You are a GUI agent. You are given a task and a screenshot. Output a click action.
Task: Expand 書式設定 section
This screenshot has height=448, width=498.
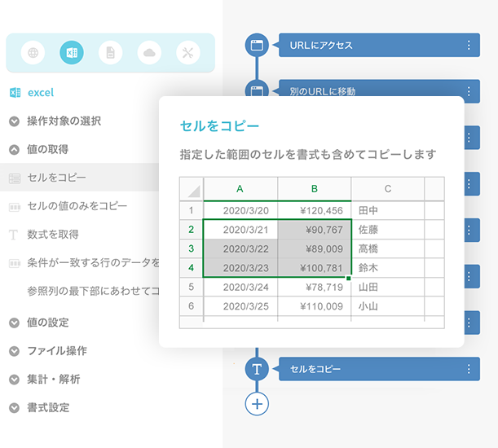tap(14, 407)
